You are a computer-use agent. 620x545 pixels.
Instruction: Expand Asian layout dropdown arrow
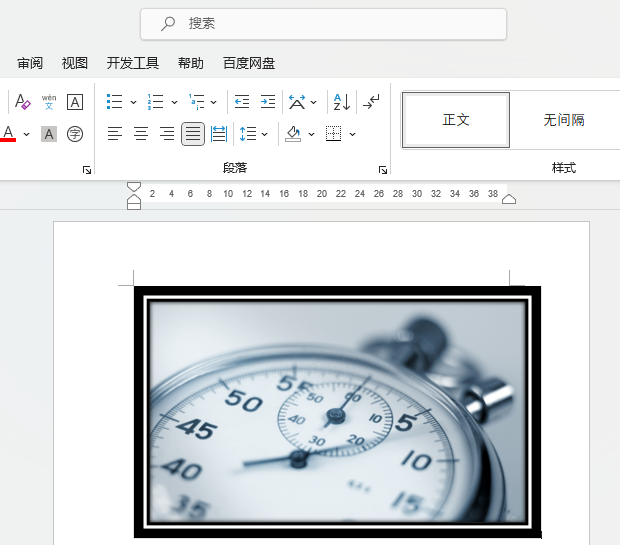(x=314, y=102)
